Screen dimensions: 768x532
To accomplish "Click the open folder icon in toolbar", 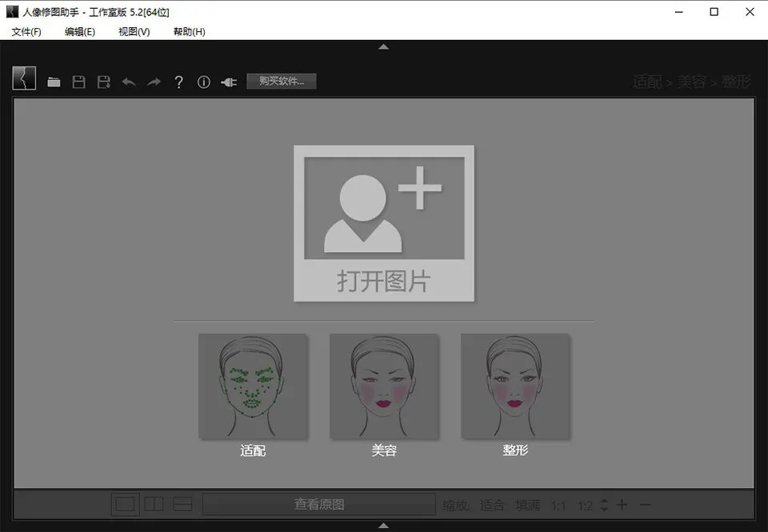I will pyautogui.click(x=54, y=82).
